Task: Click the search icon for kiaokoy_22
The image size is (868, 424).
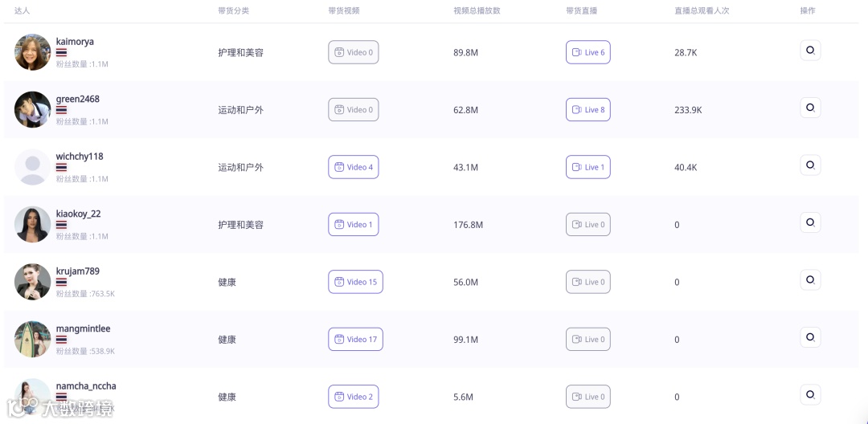Action: pyautogui.click(x=810, y=222)
